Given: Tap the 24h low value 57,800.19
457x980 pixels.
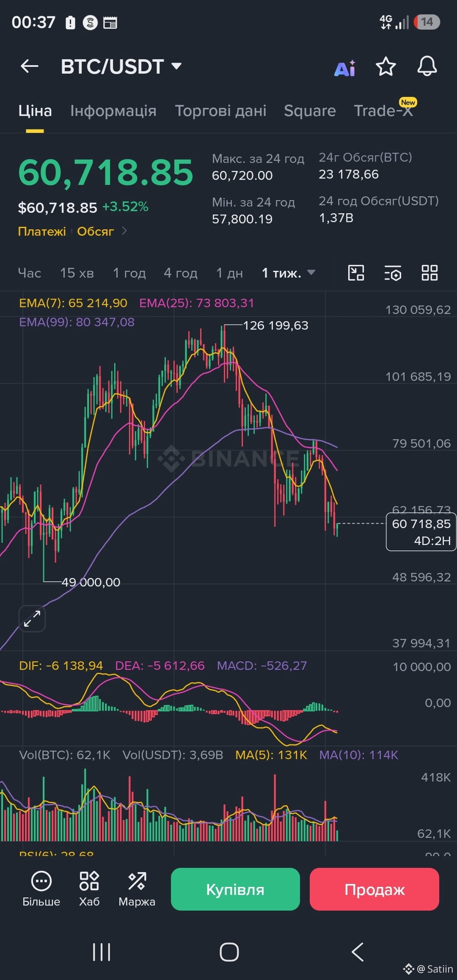Looking at the screenshot, I should click(x=242, y=219).
